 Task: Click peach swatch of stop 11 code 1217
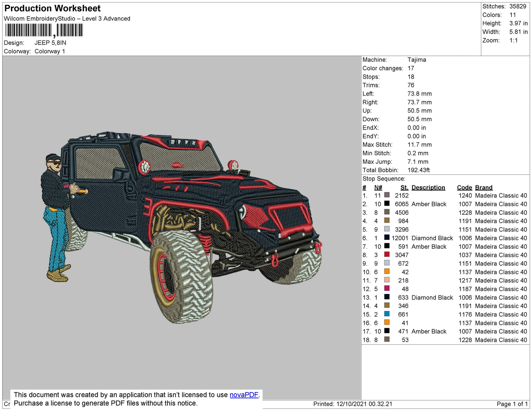(387, 280)
